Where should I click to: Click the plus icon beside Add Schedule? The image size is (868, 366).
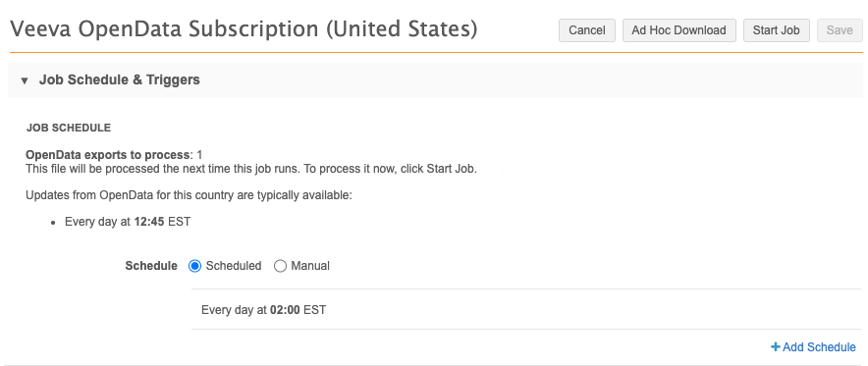[x=776, y=346]
